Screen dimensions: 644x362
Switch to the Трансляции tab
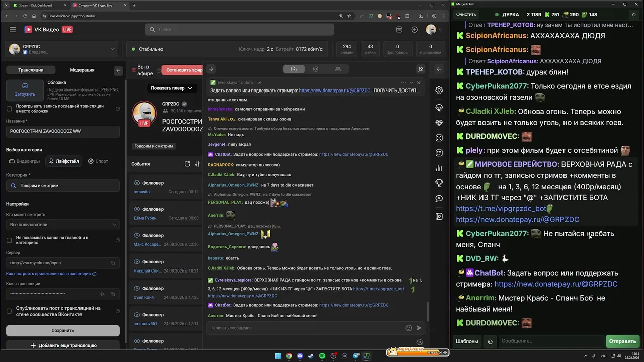(x=31, y=70)
